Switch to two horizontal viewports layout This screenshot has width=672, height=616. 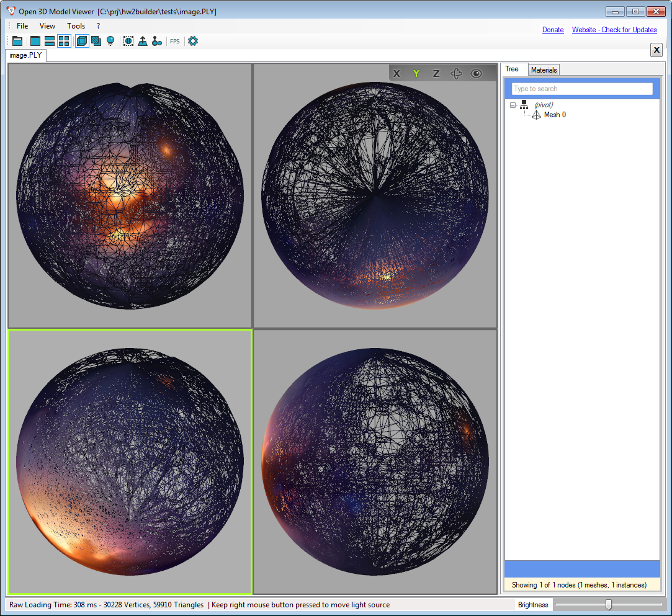(x=50, y=41)
